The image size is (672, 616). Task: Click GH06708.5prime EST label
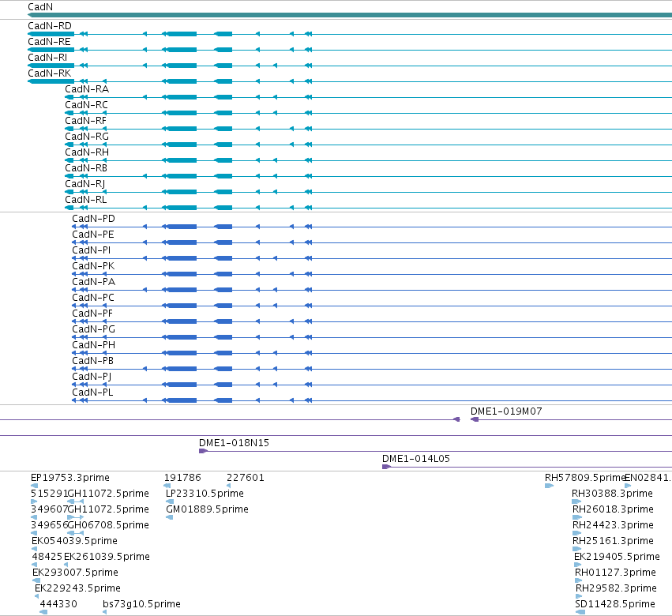[109, 526]
